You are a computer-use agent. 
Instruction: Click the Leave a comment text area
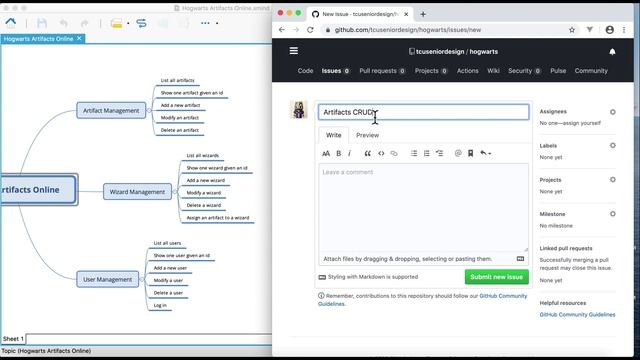[x=423, y=207]
